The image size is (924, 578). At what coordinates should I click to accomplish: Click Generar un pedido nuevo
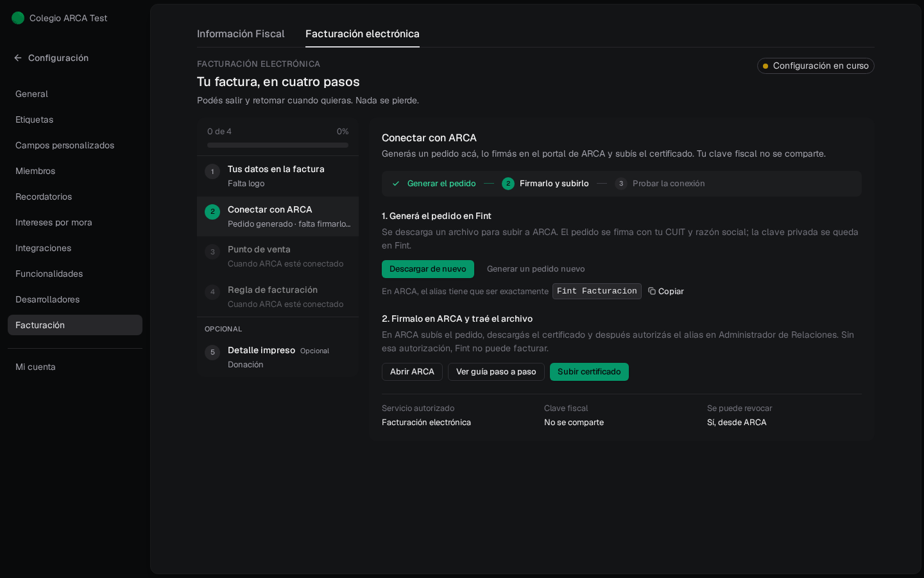click(x=536, y=269)
